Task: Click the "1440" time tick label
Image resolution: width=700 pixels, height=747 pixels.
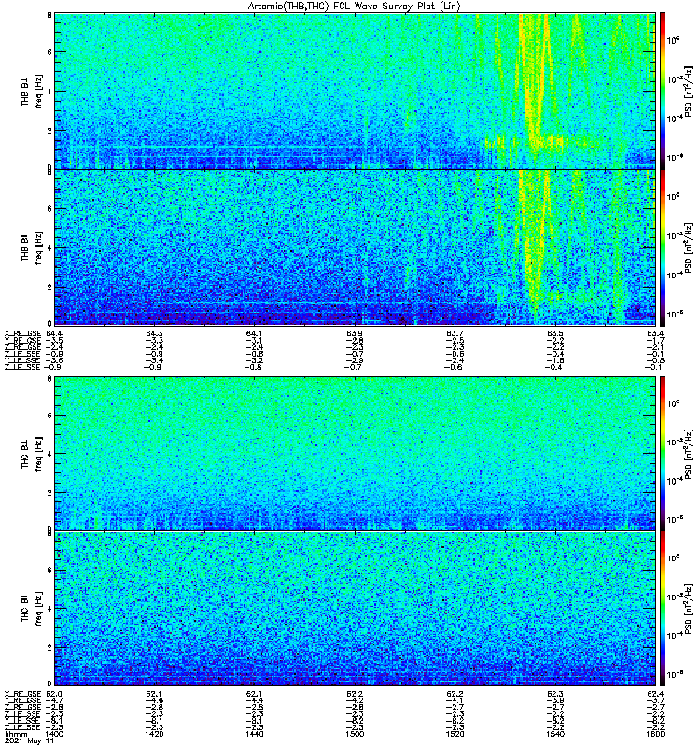Action: click(x=254, y=734)
